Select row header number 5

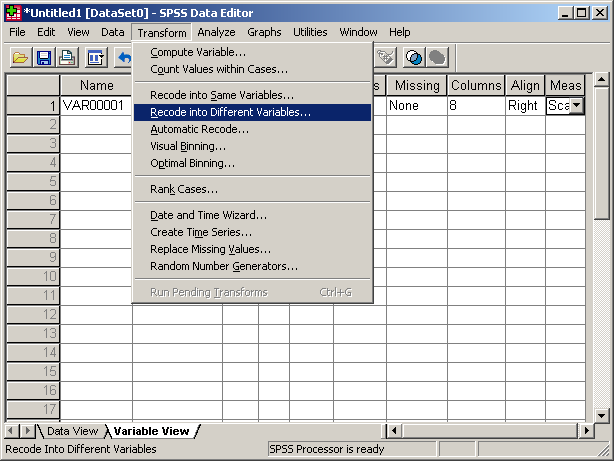click(33, 181)
